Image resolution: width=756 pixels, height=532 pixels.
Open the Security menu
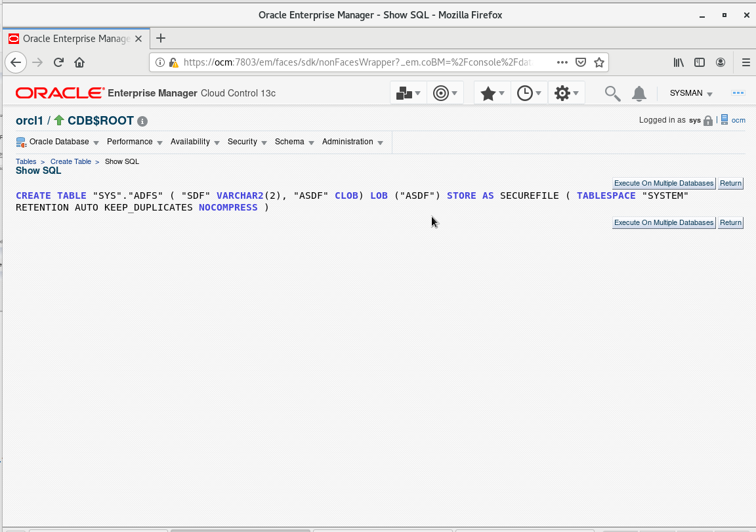coord(247,142)
